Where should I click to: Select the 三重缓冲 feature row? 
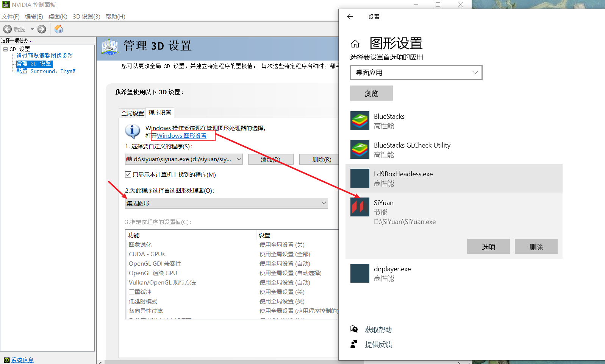tap(232, 292)
